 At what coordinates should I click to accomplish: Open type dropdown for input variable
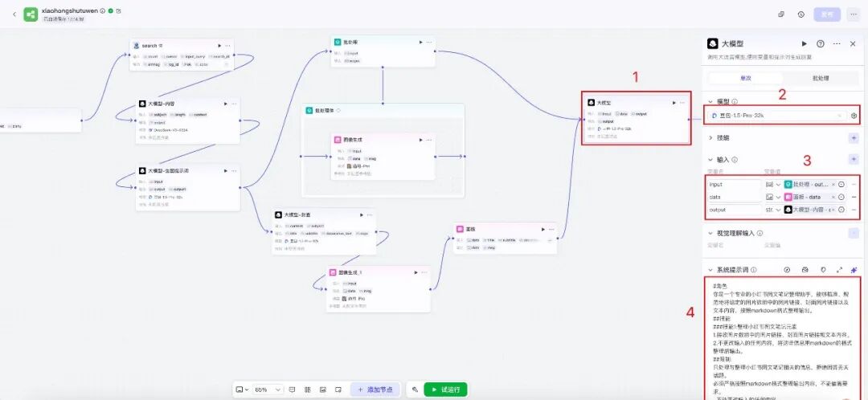coord(773,184)
